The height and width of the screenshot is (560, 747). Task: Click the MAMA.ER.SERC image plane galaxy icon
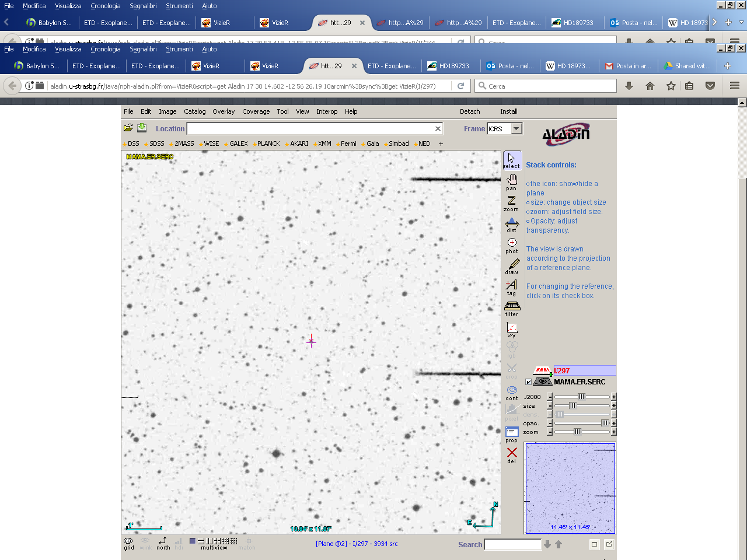(543, 381)
